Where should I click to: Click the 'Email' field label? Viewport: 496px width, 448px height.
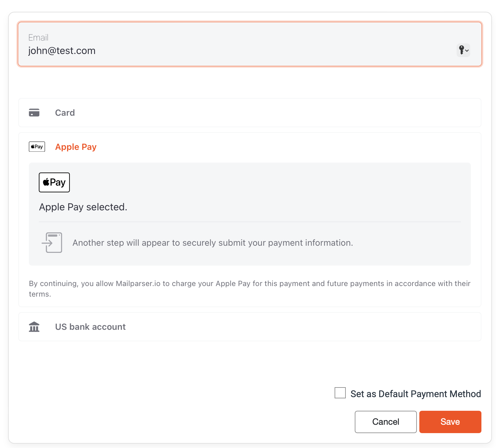[x=38, y=38]
